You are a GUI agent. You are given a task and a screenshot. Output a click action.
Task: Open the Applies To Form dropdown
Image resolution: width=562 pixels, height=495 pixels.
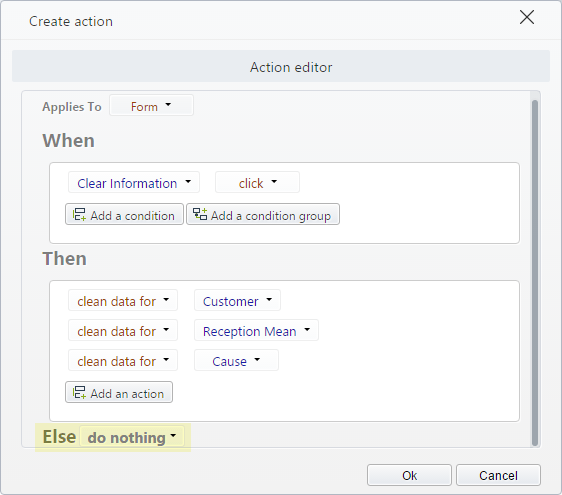pyautogui.click(x=151, y=106)
